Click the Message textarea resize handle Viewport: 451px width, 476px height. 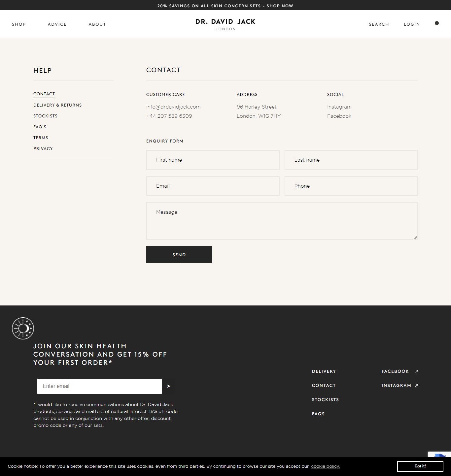415,238
